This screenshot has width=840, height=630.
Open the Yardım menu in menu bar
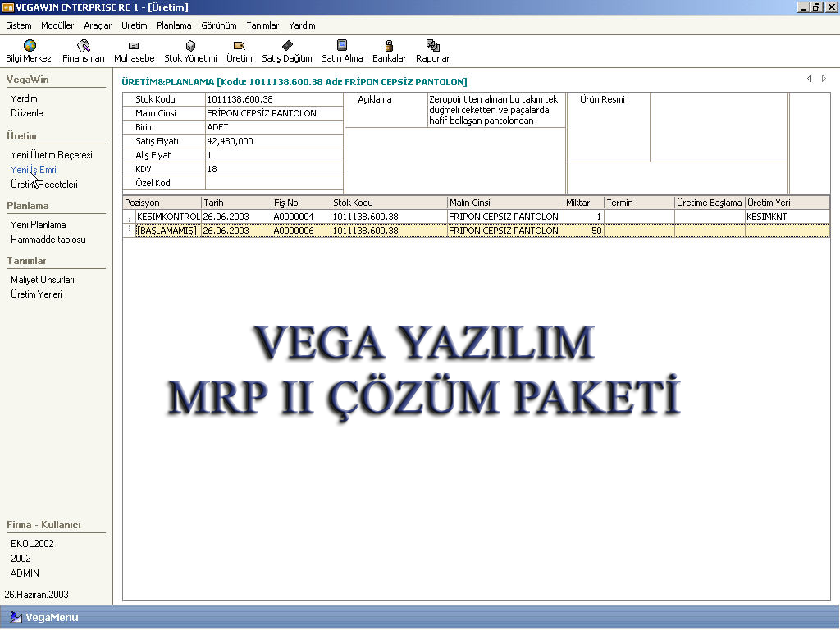click(x=302, y=25)
